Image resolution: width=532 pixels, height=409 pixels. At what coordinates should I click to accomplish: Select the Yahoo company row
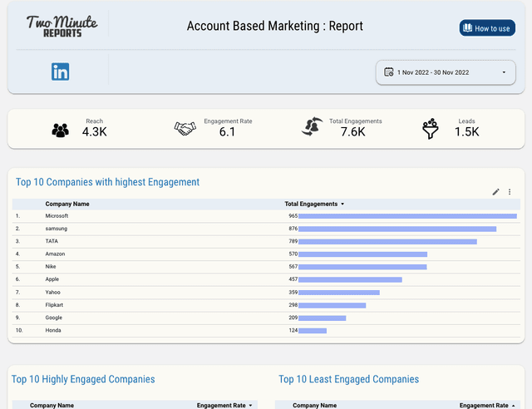tap(266, 293)
